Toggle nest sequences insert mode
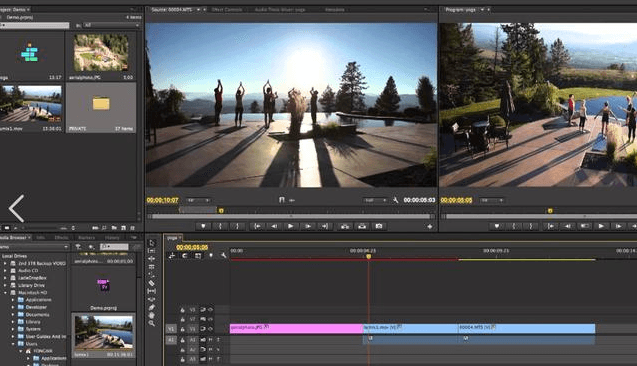This screenshot has height=366, width=637. click(x=172, y=256)
